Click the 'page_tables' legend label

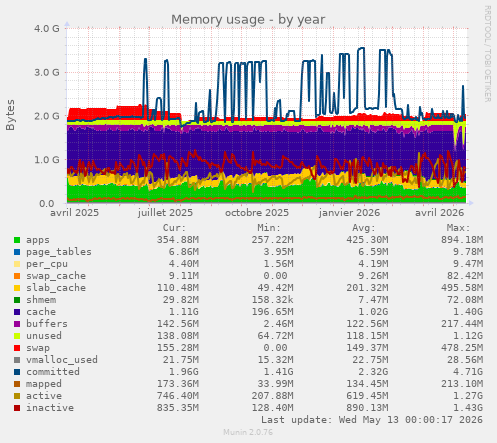[59, 252]
